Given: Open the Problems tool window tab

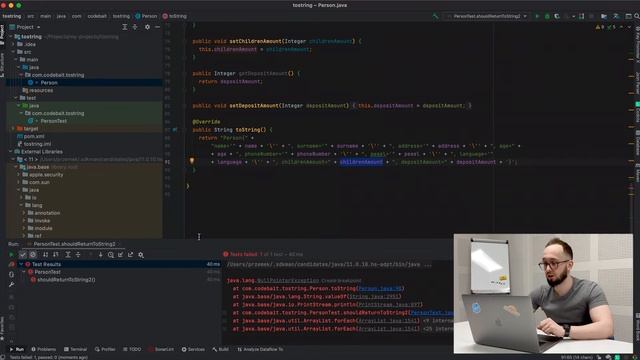Looking at the screenshot, I should pyautogui.click(x=44, y=349).
